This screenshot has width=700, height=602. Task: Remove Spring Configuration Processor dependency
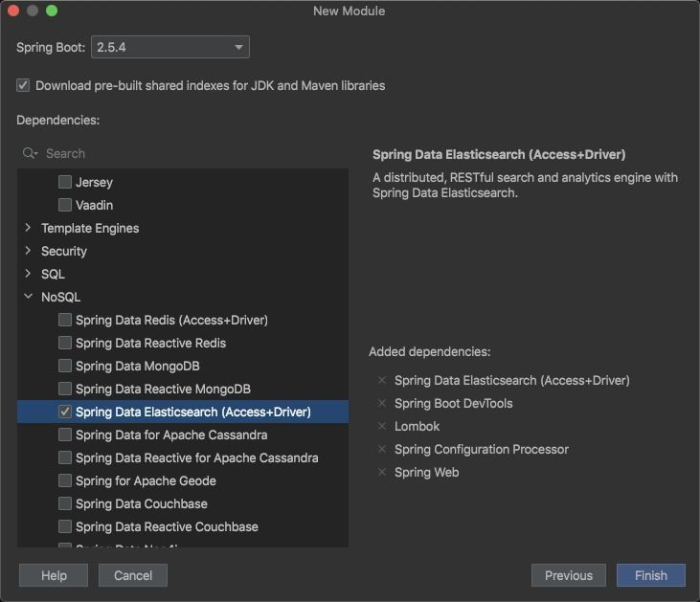click(x=381, y=450)
